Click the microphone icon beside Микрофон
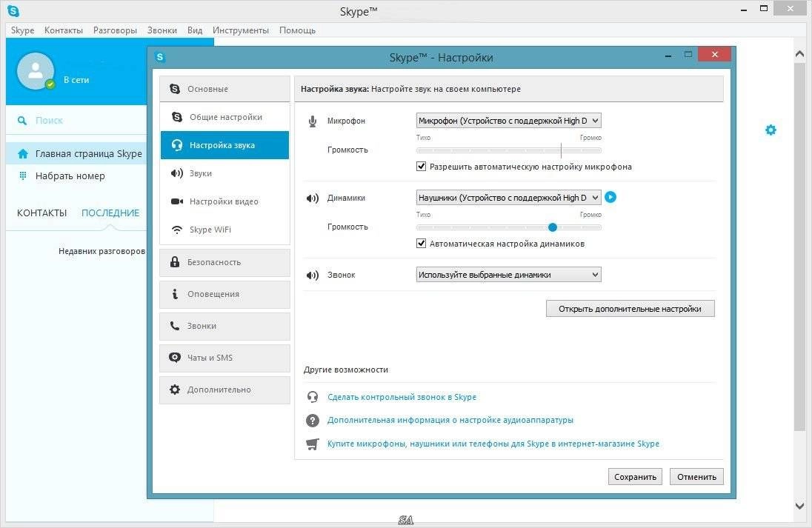Viewport: 812px width, 528px height. coord(312,121)
